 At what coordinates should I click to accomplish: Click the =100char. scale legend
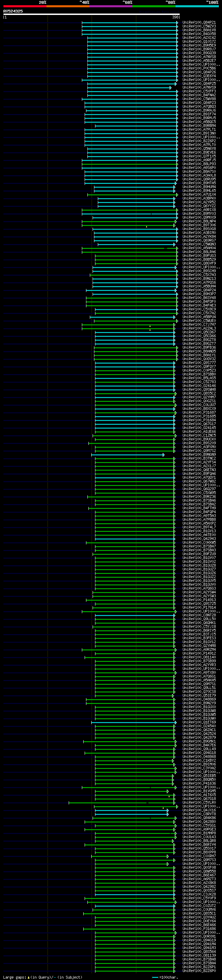165,977
